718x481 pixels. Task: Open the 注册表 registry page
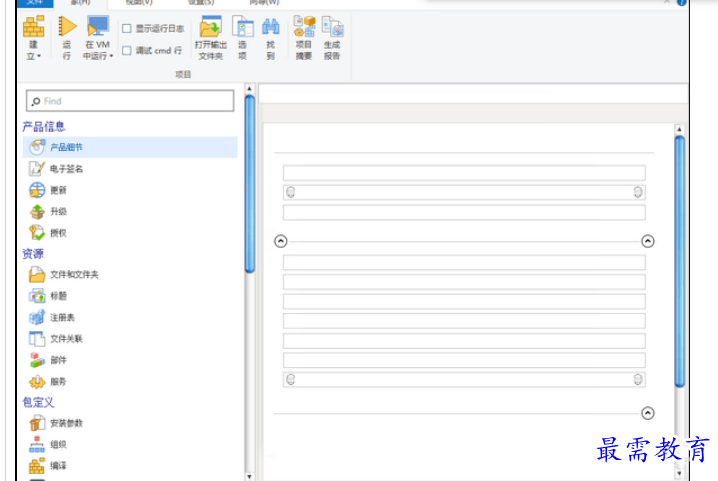tap(52, 317)
